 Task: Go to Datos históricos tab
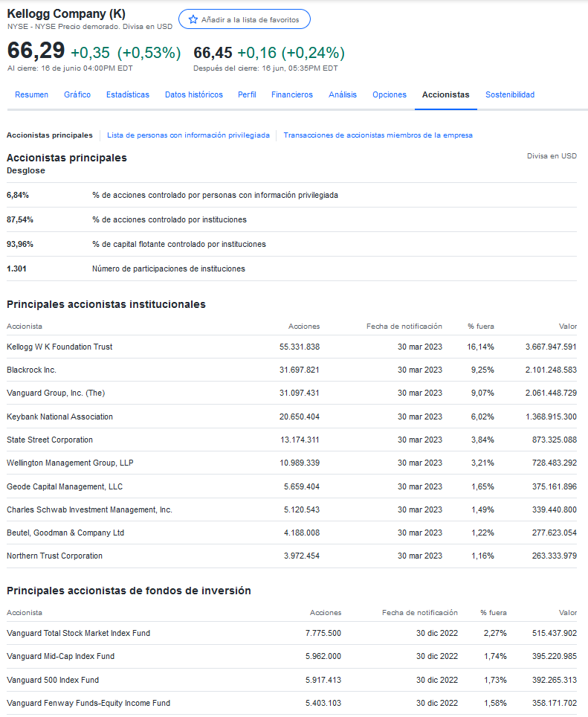coord(194,94)
